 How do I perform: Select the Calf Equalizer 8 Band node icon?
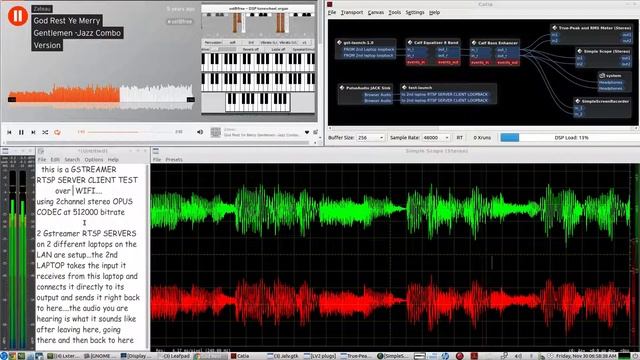click(x=410, y=42)
